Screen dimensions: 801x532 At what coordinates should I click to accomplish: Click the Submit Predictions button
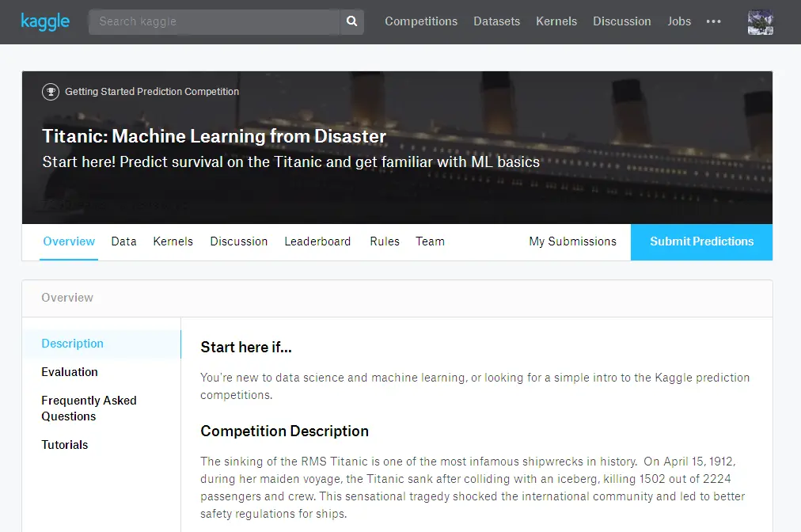click(x=701, y=241)
